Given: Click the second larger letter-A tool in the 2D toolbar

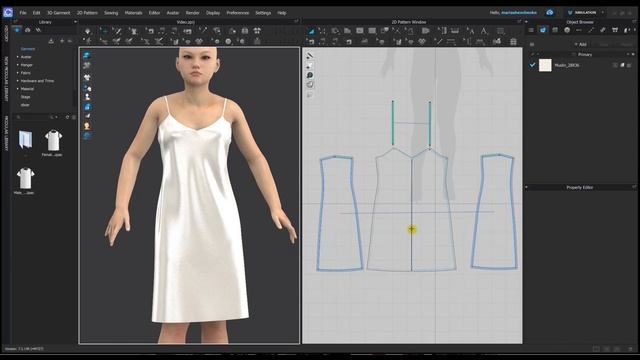Looking at the screenshot, I should point(484,31).
